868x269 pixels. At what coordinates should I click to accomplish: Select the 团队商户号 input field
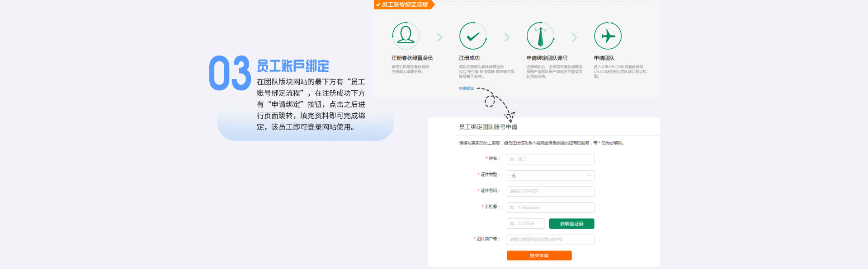[x=550, y=240]
